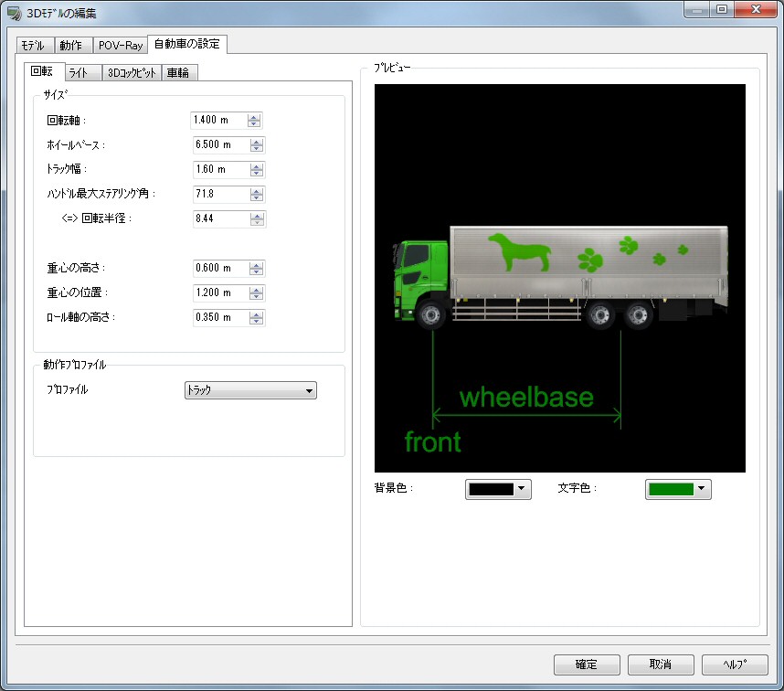Open help with ヘルプ button

(x=735, y=664)
